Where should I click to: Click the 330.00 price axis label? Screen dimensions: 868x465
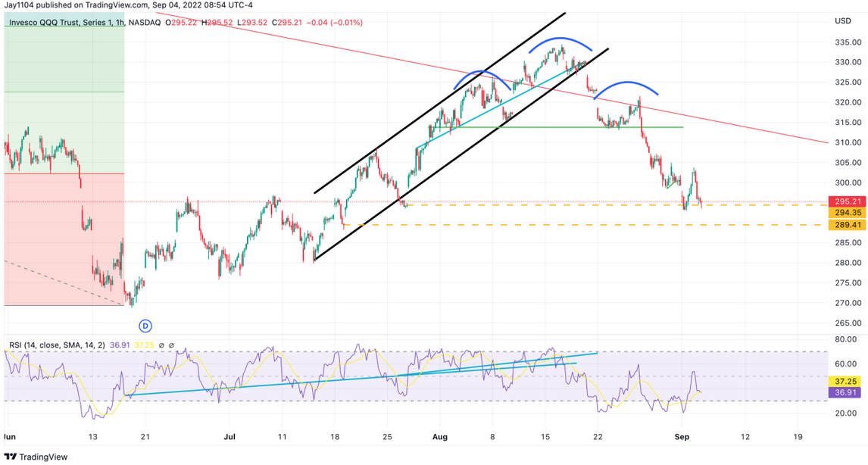(848, 62)
